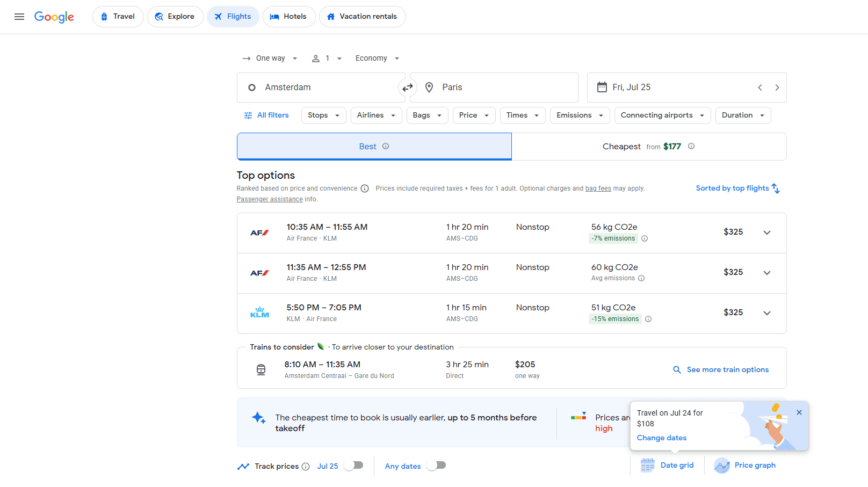The image size is (868, 487).
Task: Open the Price graph view
Action: [745, 465]
